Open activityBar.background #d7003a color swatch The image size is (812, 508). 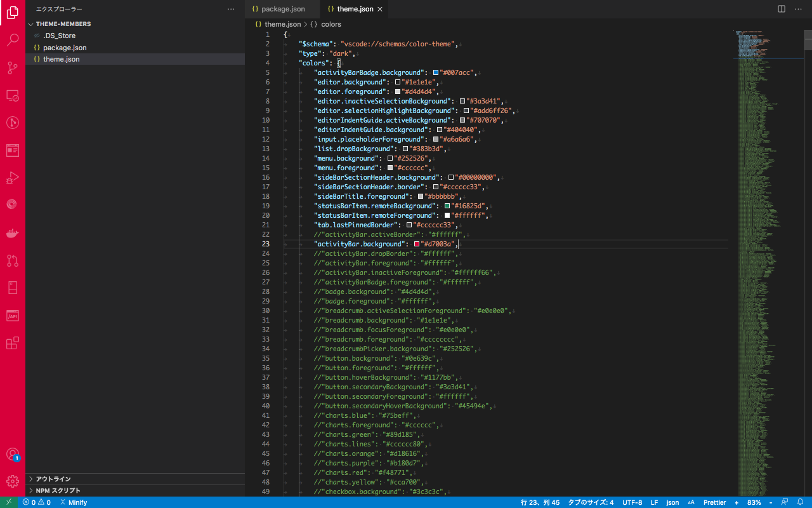tap(417, 244)
